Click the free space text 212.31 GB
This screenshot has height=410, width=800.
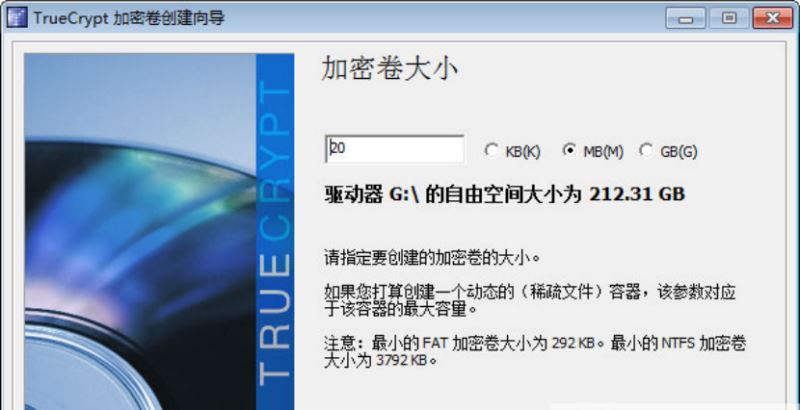637,194
